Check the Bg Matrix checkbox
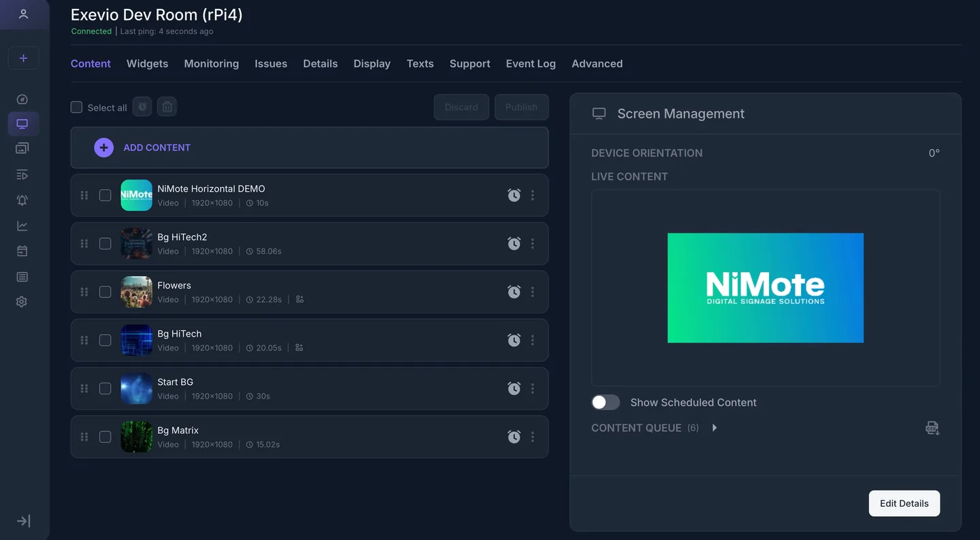 tap(105, 437)
